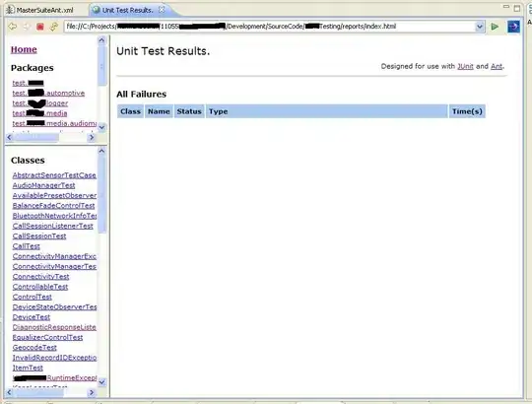Switch to the MasterSuiteAnt.xml tab
532x404 pixels.
point(40,10)
